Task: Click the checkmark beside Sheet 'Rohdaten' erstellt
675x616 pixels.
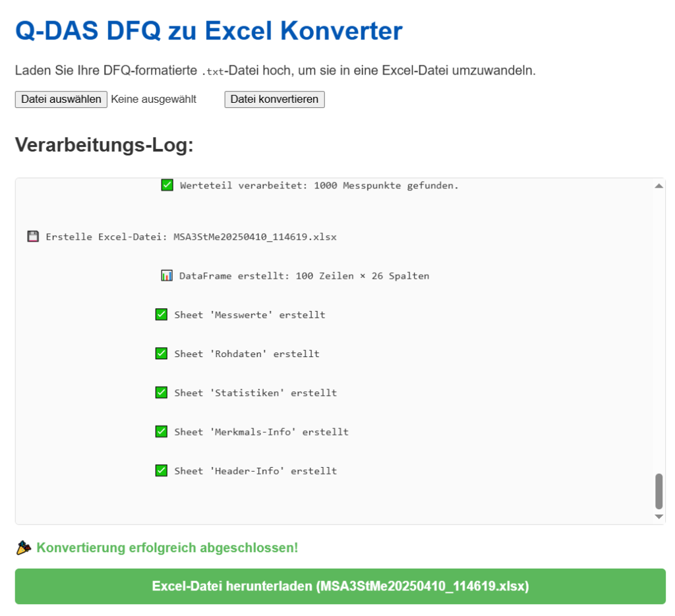Action: (161, 353)
